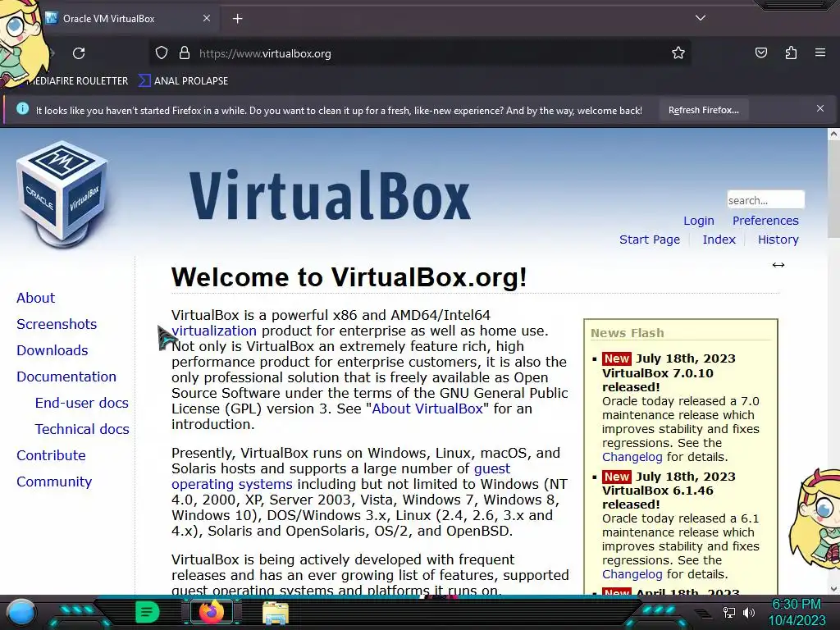Open the History link
The width and height of the screenshot is (840, 630).
tap(778, 240)
